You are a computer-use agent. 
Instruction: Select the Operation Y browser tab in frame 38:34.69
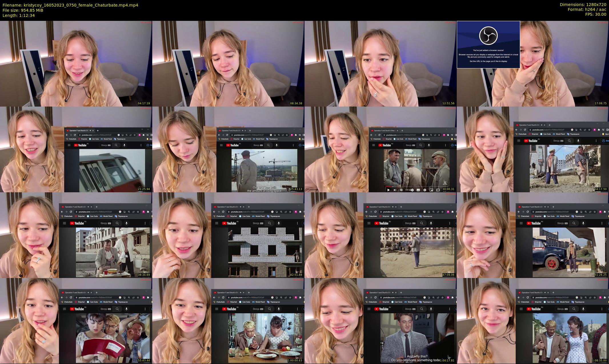click(x=75, y=207)
